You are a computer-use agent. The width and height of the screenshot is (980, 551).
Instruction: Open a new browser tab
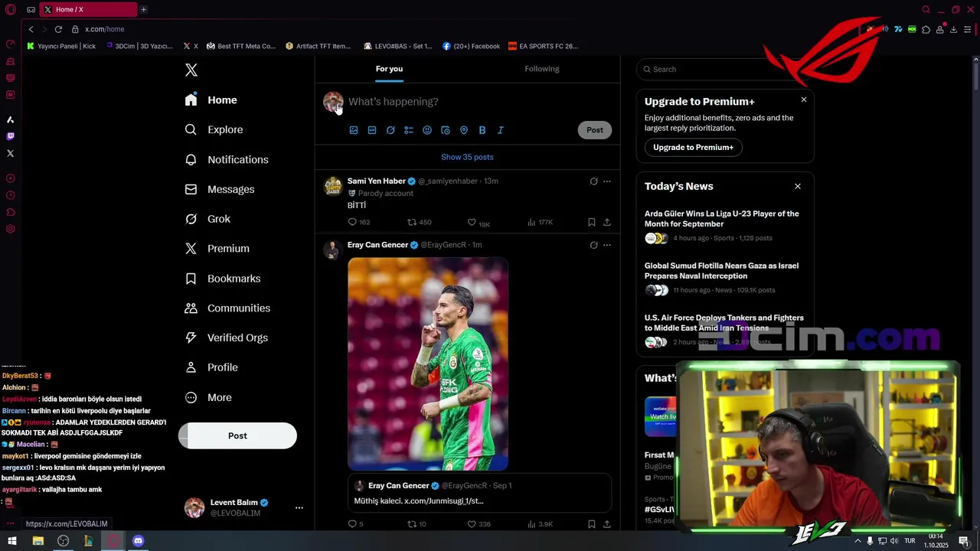143,9
